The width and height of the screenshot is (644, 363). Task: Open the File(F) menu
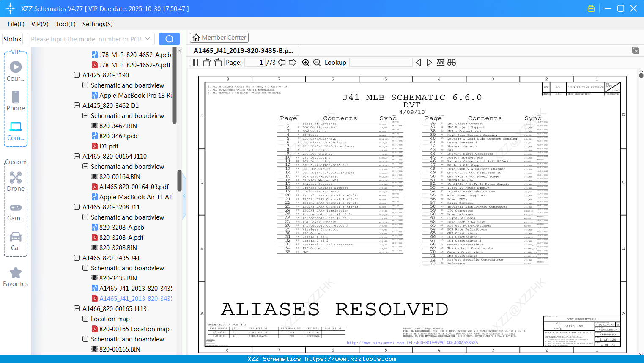[16, 24]
